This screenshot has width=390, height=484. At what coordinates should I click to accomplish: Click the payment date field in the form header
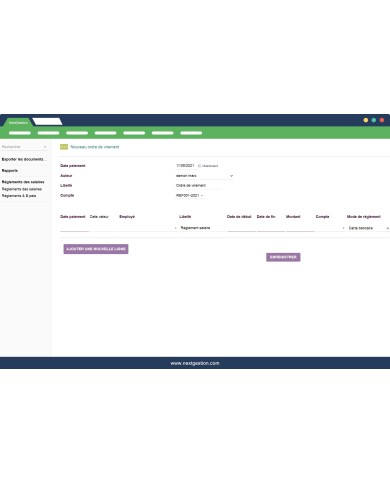pyautogui.click(x=185, y=165)
